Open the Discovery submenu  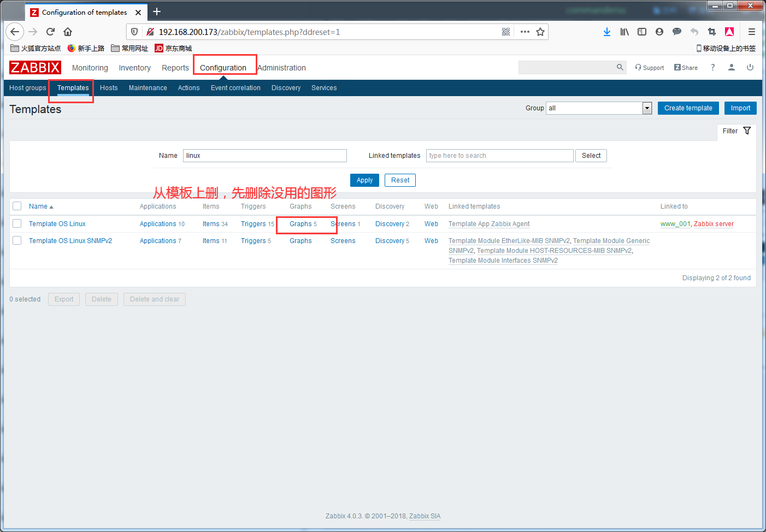point(286,88)
